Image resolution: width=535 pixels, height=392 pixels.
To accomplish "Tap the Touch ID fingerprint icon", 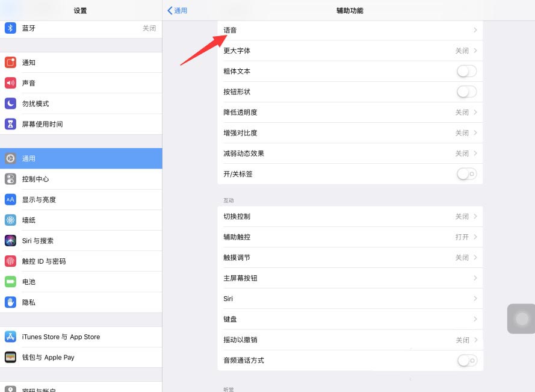I will pyautogui.click(x=10, y=261).
